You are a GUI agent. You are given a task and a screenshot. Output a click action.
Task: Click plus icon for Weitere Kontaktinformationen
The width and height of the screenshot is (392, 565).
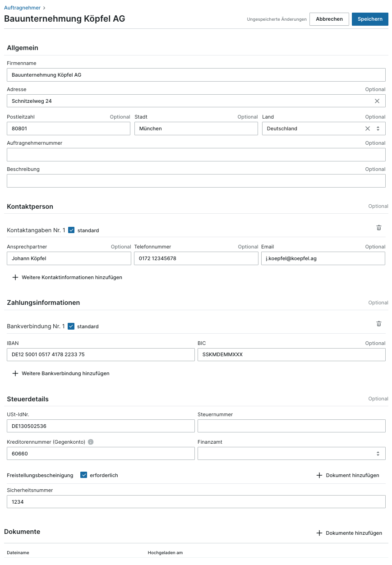(15, 277)
